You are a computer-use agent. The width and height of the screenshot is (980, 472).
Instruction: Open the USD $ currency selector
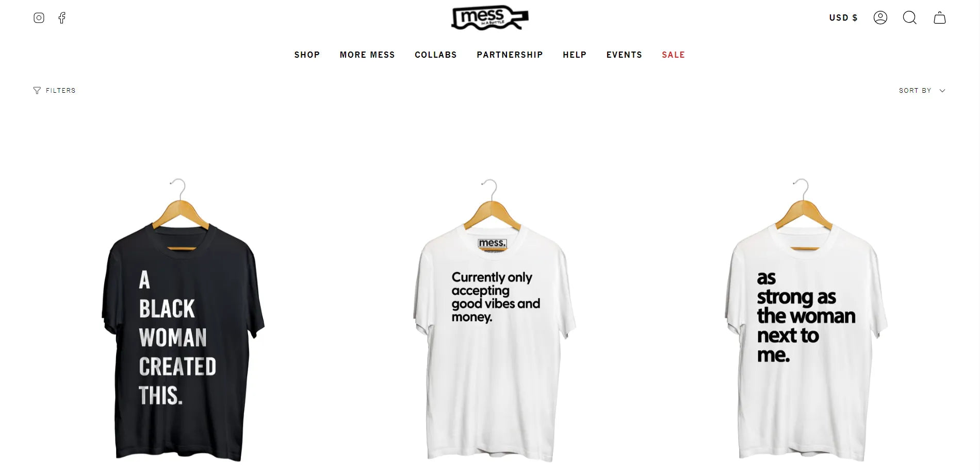(x=843, y=18)
